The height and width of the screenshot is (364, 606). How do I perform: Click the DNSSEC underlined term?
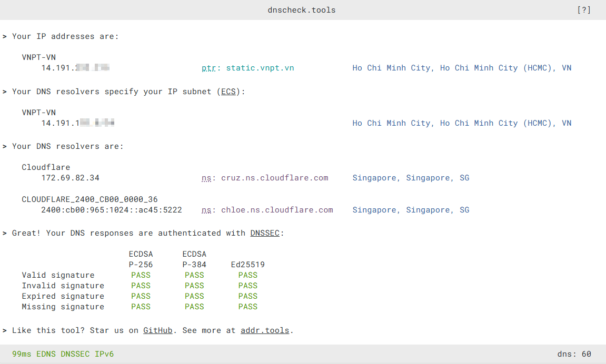click(x=264, y=233)
